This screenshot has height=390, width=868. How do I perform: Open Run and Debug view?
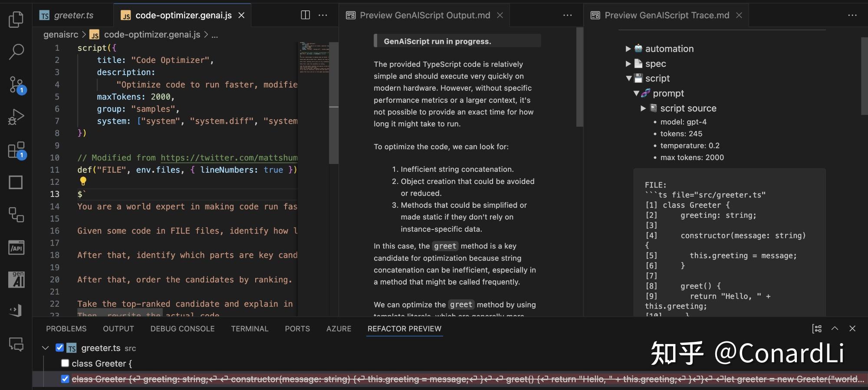click(x=16, y=117)
